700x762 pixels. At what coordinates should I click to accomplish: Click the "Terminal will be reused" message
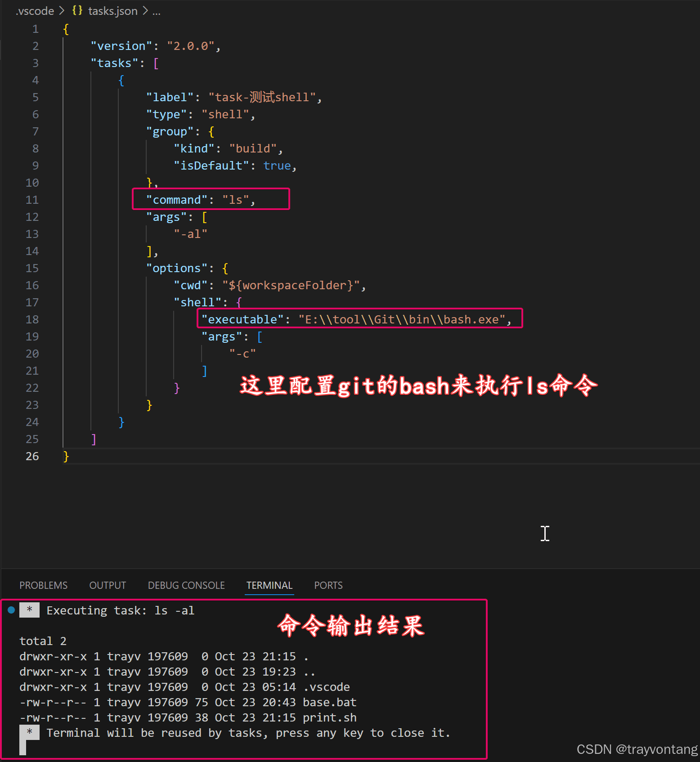click(x=248, y=733)
